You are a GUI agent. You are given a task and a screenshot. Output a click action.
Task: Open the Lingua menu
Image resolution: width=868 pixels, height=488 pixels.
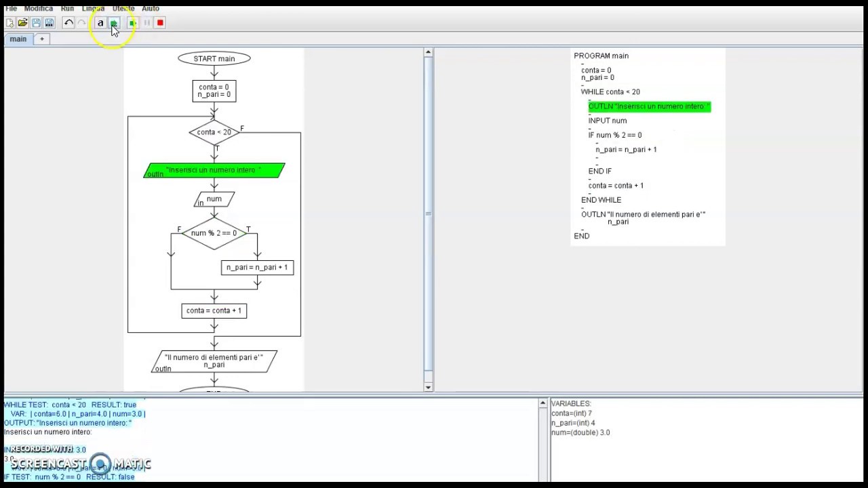(94, 8)
